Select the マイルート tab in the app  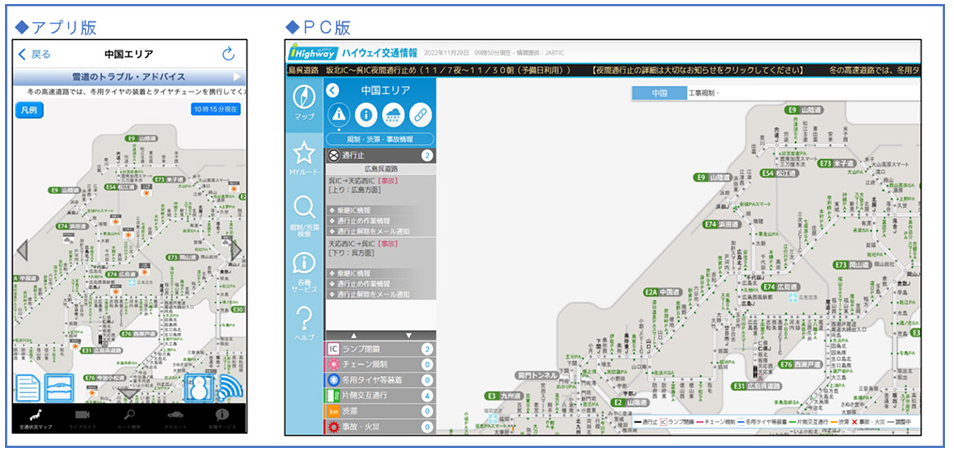pyautogui.click(x=175, y=418)
